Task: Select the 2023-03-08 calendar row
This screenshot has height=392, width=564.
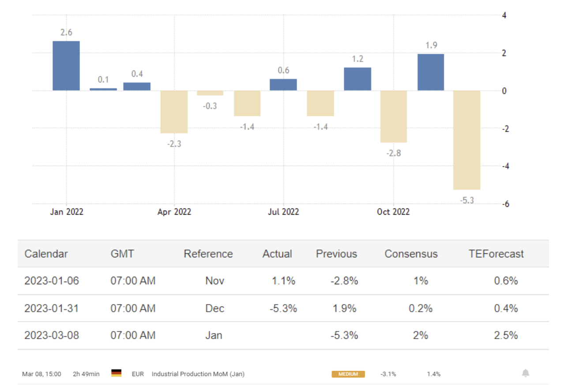Action: click(x=52, y=335)
